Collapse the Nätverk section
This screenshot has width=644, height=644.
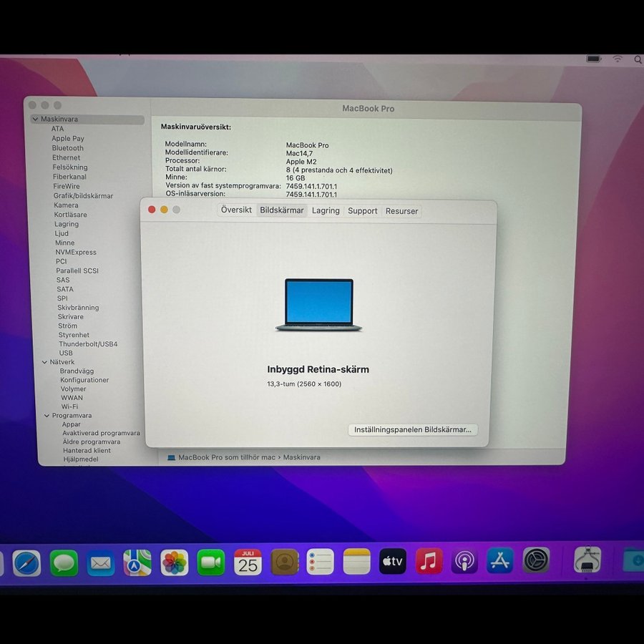pos(45,362)
